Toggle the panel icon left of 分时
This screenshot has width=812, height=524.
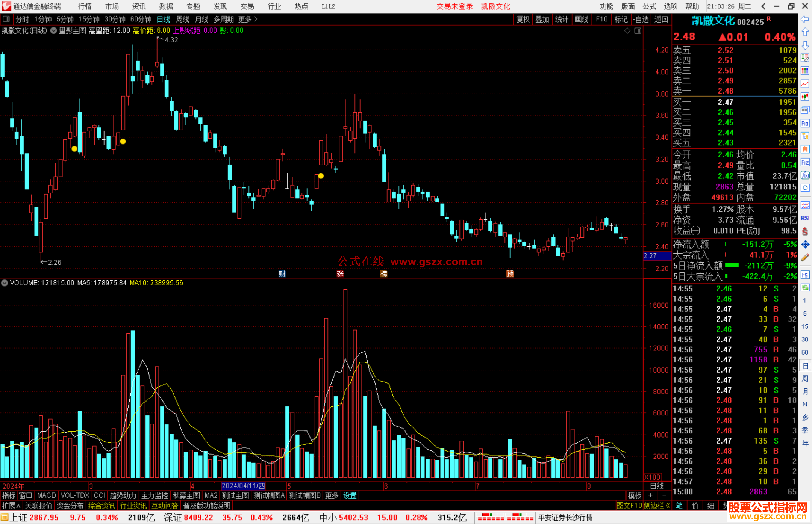tap(6, 19)
